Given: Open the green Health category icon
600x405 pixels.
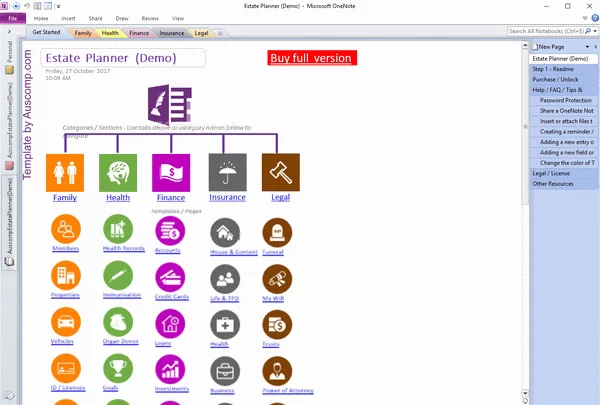Looking at the screenshot, I should pyautogui.click(x=118, y=172).
